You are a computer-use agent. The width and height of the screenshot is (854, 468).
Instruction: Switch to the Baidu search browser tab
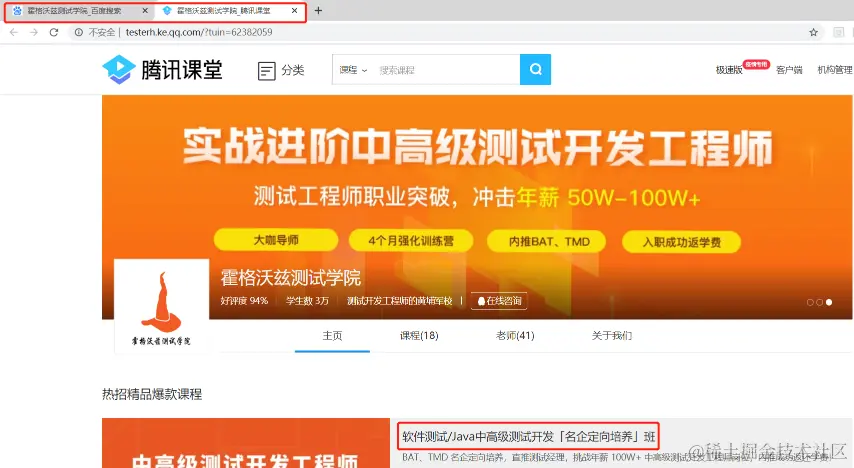click(79, 11)
